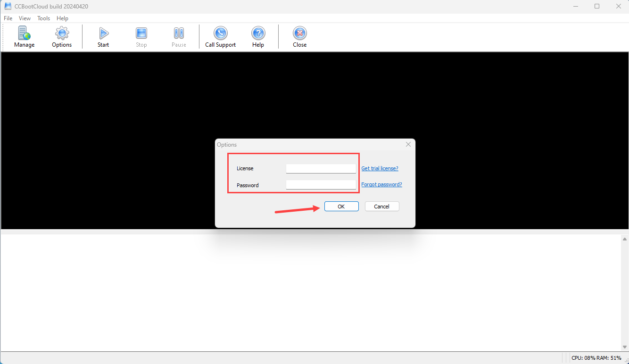The image size is (629, 364).
Task: Click the Options gear icon in toolbar
Action: 62,33
